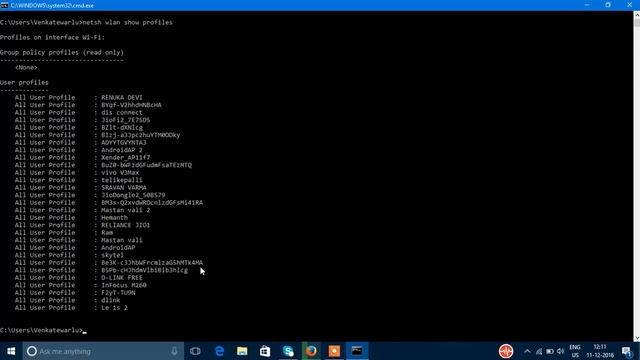The image size is (640, 360).
Task: Expand the hidden system tray icons
Action: click(527, 351)
